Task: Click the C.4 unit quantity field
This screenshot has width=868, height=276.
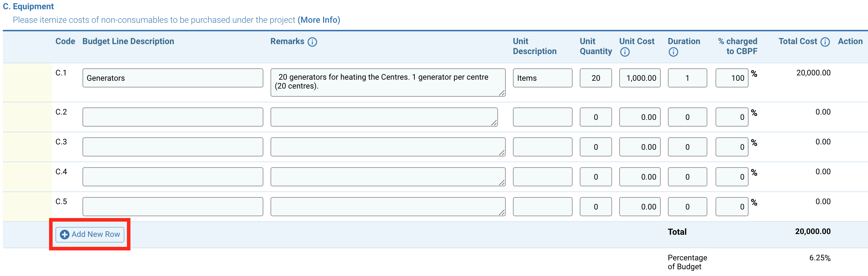Action: point(596,177)
